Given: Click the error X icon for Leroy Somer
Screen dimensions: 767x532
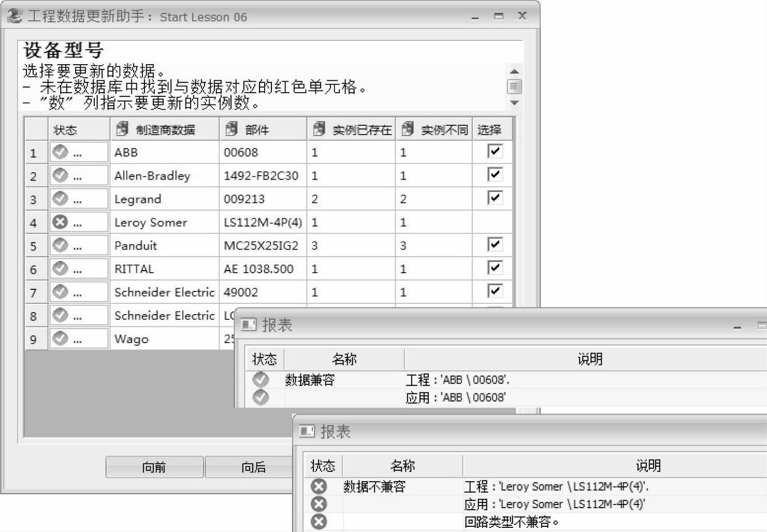Looking at the screenshot, I should [61, 222].
